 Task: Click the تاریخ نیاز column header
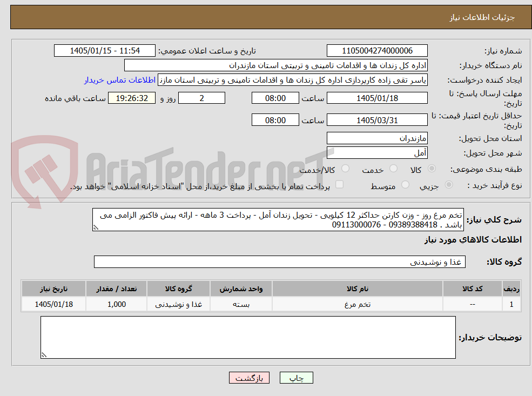click(x=53, y=289)
